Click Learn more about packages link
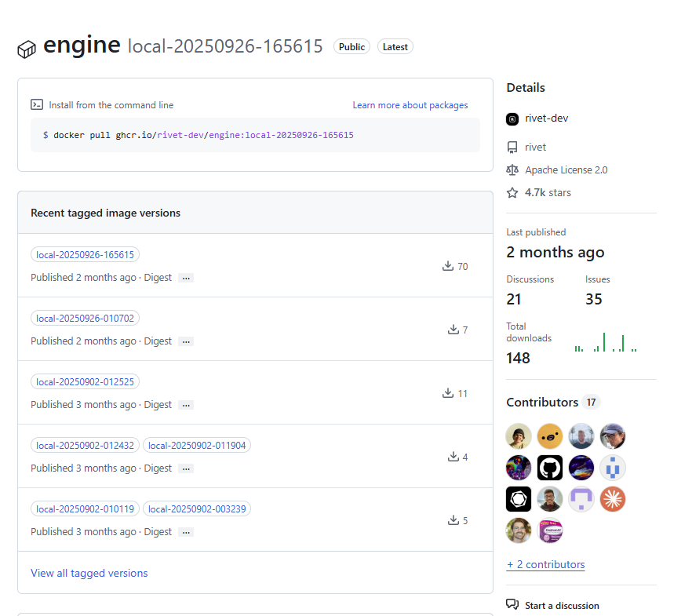Viewport: 692px width, 616px height. click(410, 105)
